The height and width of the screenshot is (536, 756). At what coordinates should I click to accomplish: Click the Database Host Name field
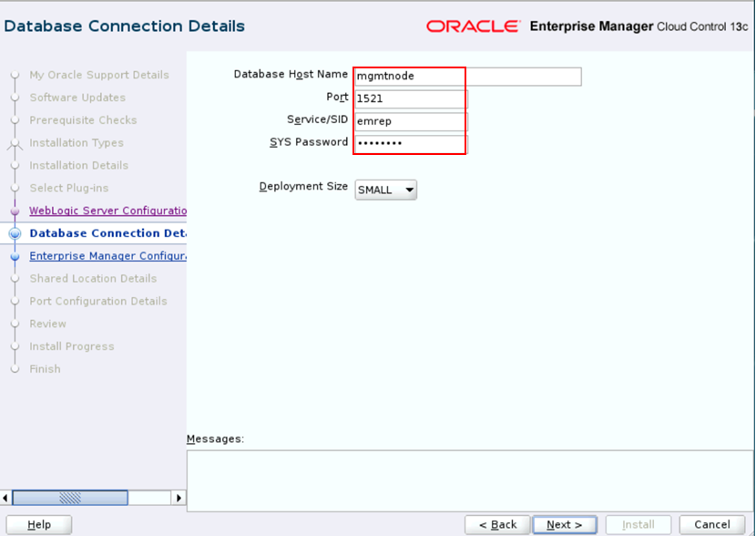pos(467,77)
